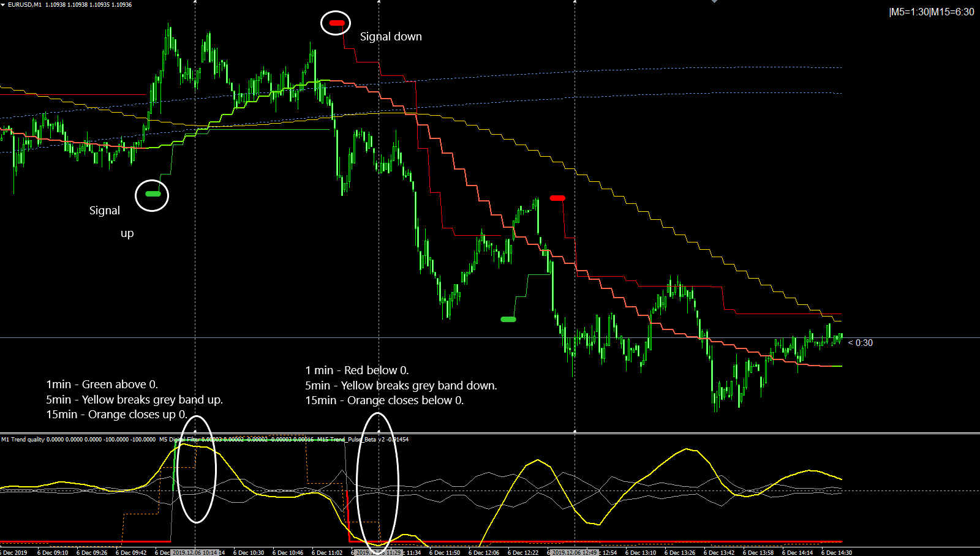Select the uncircled red signal pill mid-chart
The image size is (980, 556).
pyautogui.click(x=557, y=198)
